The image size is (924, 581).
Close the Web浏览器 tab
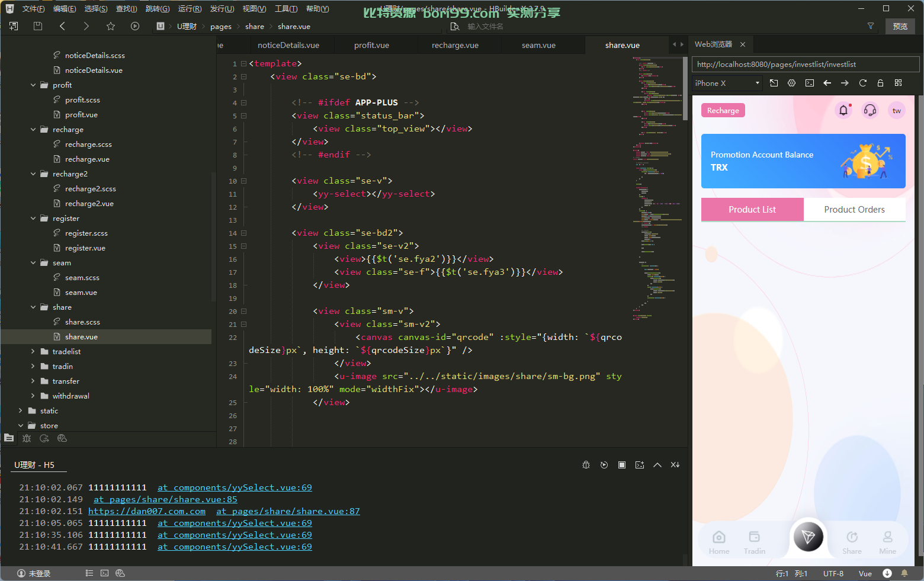click(x=743, y=44)
